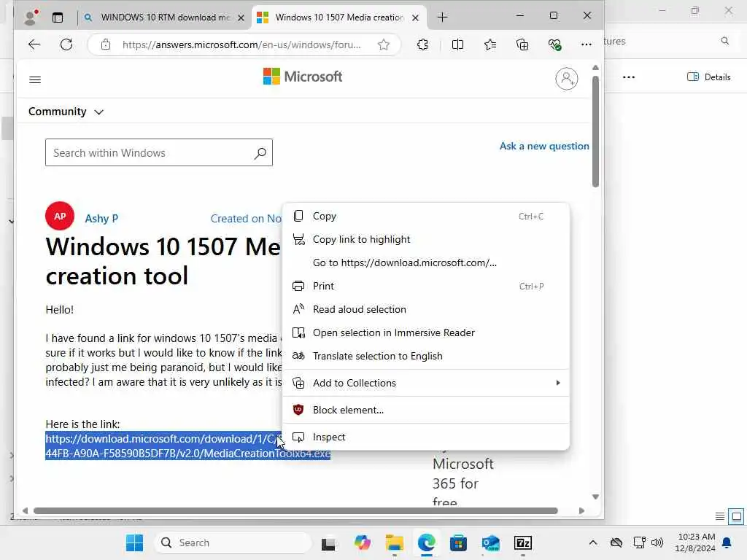This screenshot has height=560, width=747.
Task: Open Microsoft Store from the taskbar
Action: pyautogui.click(x=458, y=542)
